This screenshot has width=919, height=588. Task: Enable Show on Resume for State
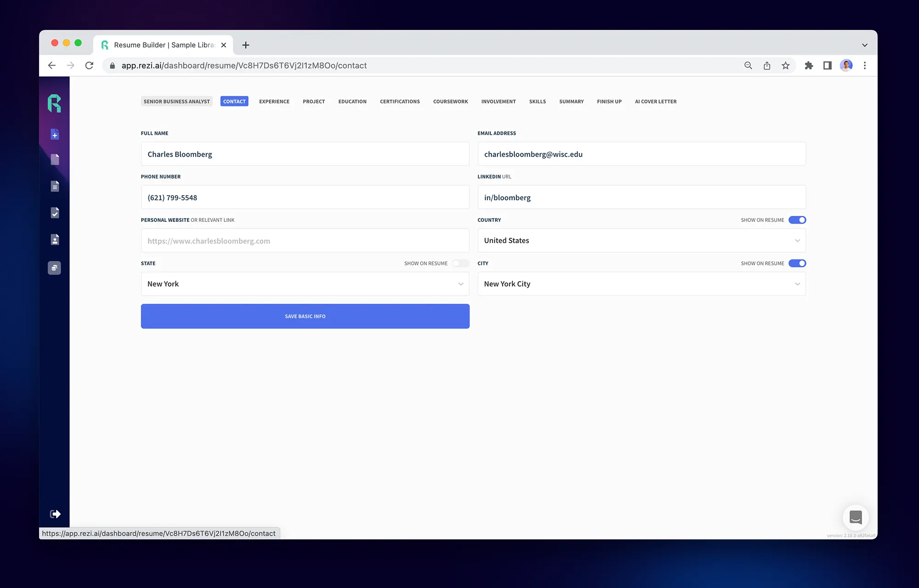tap(460, 263)
